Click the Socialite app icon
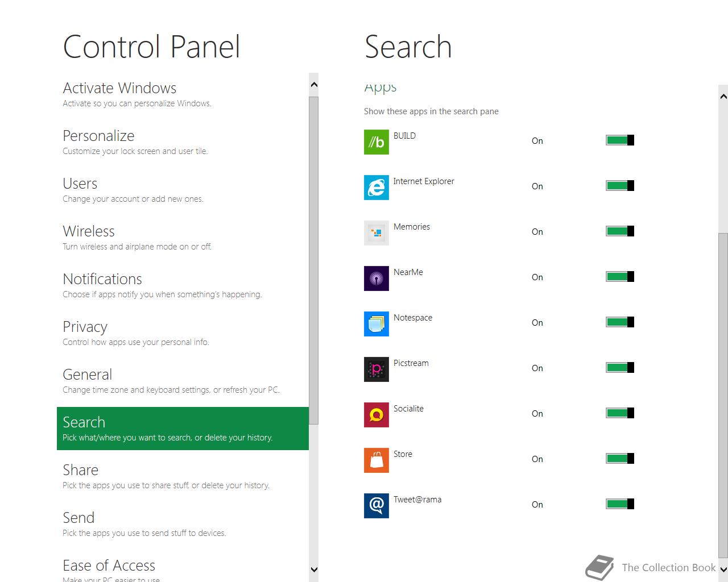Screen dimensions: 728x582 377,415
